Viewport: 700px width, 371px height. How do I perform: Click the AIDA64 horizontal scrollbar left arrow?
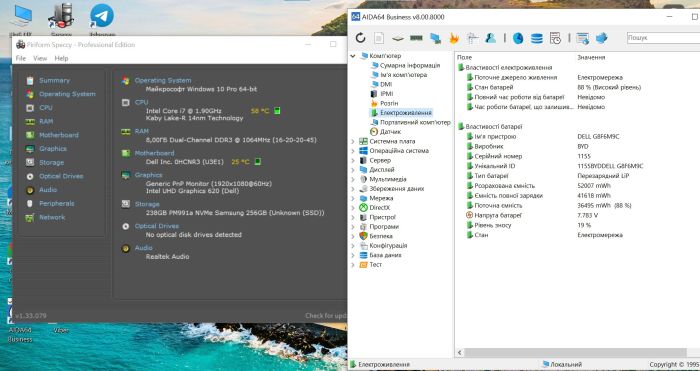click(x=460, y=353)
